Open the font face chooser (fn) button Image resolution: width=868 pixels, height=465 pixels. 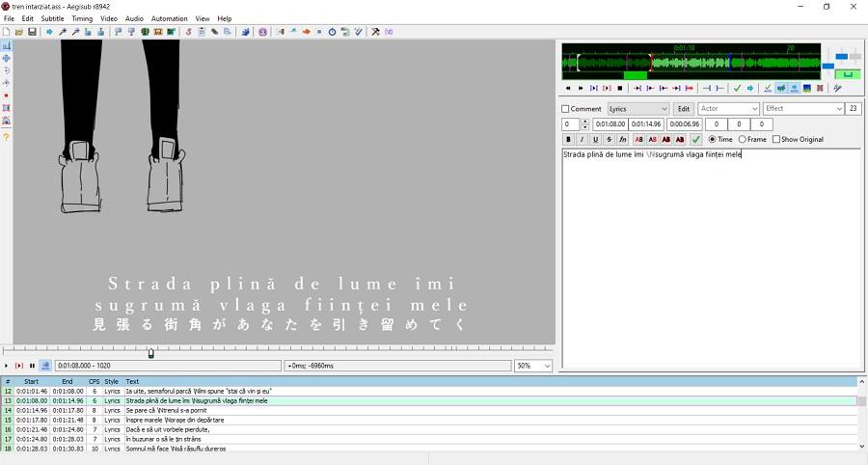tap(623, 140)
